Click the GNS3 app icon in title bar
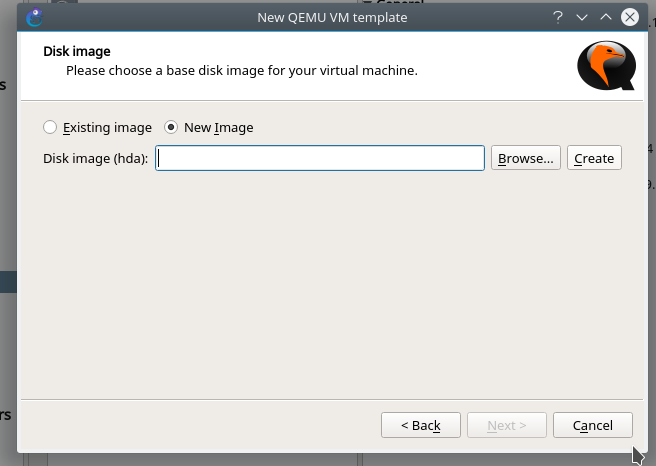Screen dimensions: 656x466 35,17
